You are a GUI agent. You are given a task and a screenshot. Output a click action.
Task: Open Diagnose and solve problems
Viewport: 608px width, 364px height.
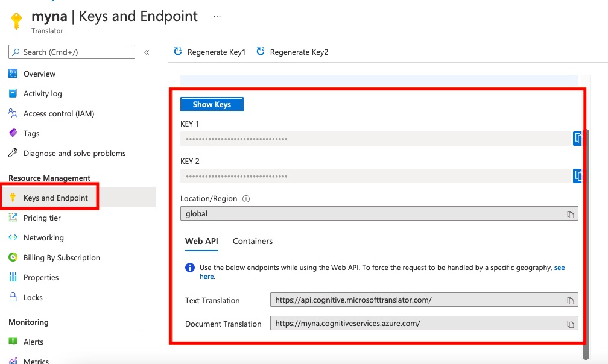point(74,153)
